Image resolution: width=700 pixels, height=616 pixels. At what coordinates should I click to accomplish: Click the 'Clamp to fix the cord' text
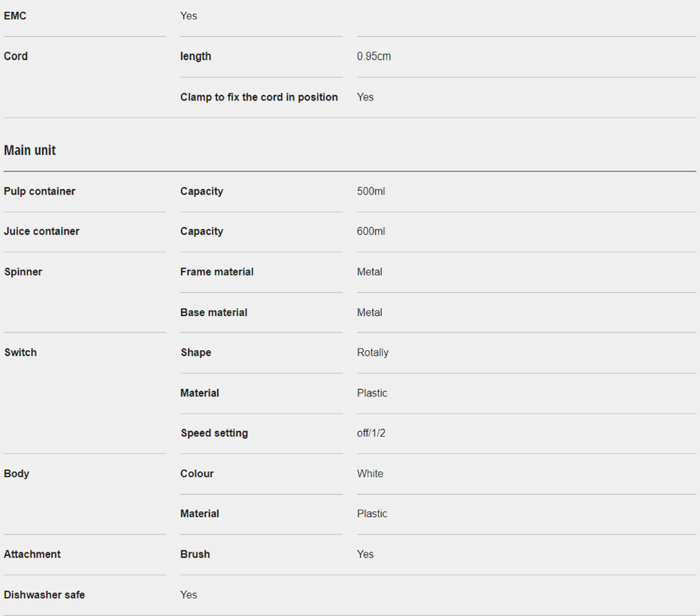pos(259,97)
